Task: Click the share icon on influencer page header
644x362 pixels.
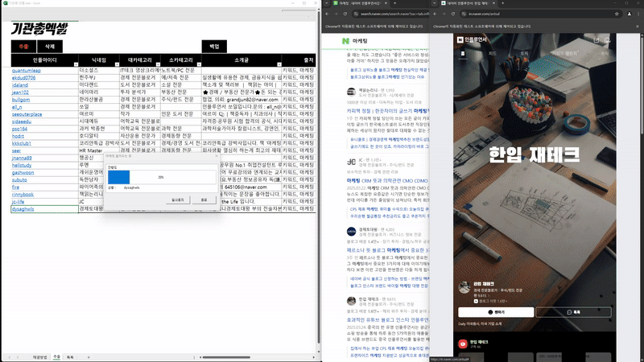Action: [597, 39]
